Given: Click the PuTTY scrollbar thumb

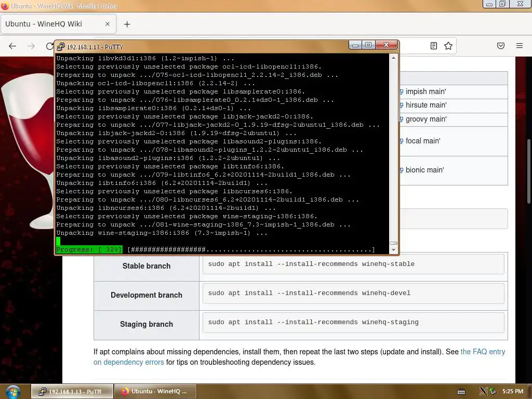Looking at the screenshot, I should click(393, 243).
